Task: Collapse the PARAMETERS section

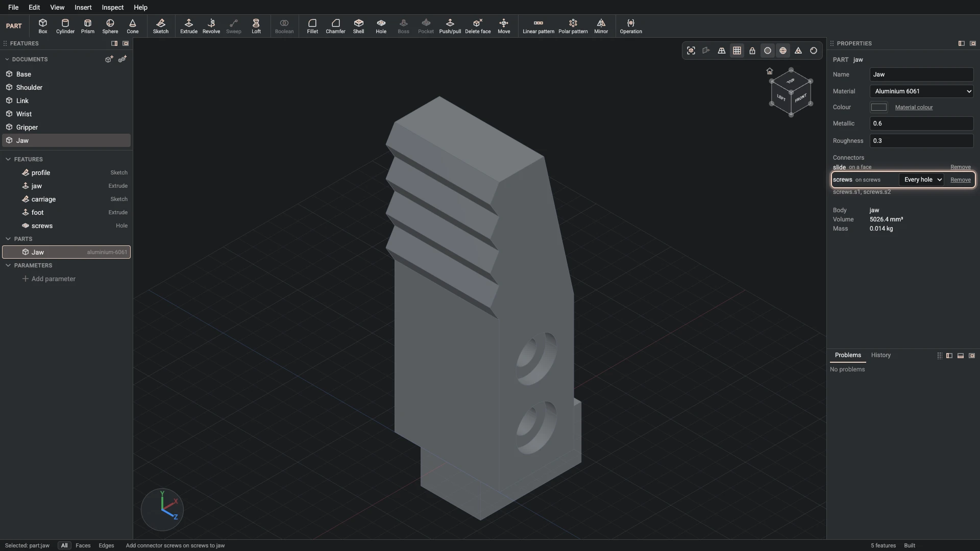Action: click(x=8, y=265)
